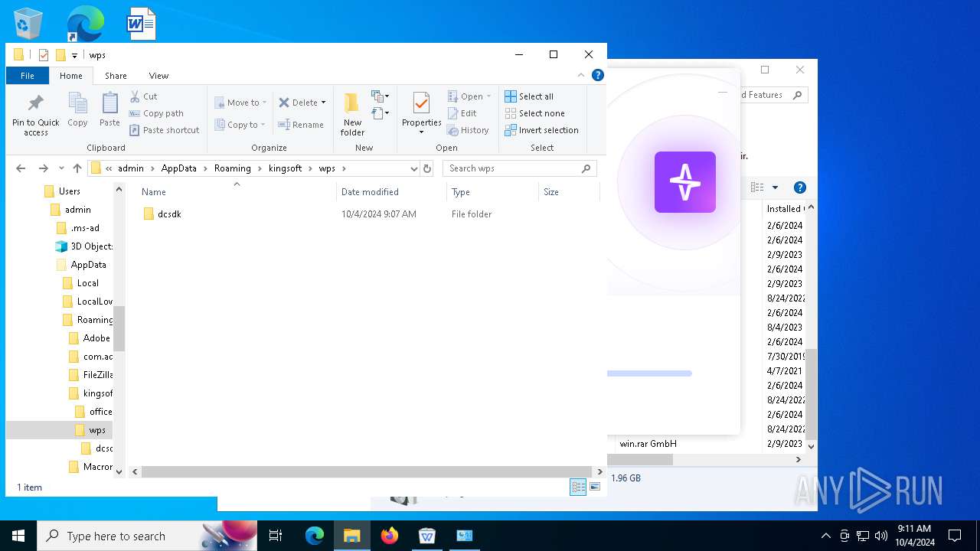The height and width of the screenshot is (551, 980).
Task: Switch to Details view layout icon
Action: tap(578, 487)
